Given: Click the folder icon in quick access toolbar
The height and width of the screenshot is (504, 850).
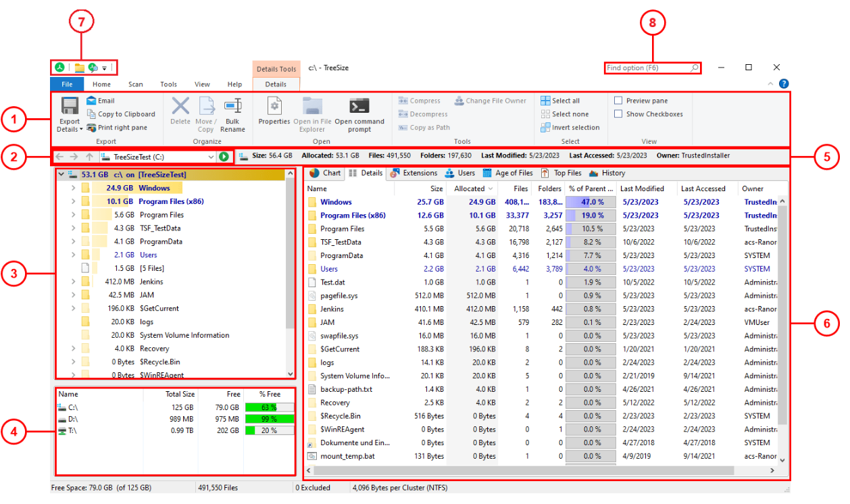Looking at the screenshot, I should (80, 68).
